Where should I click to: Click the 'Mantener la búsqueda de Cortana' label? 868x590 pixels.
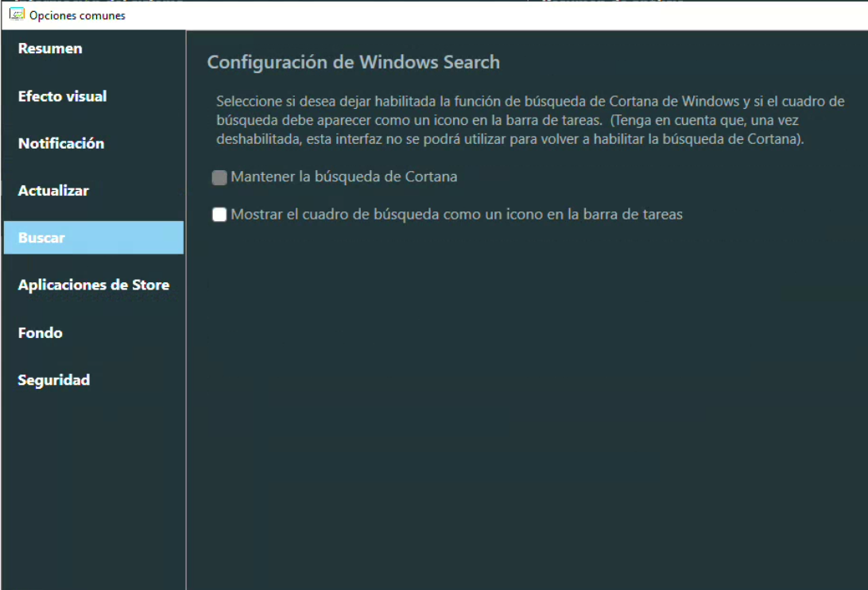pos(343,177)
